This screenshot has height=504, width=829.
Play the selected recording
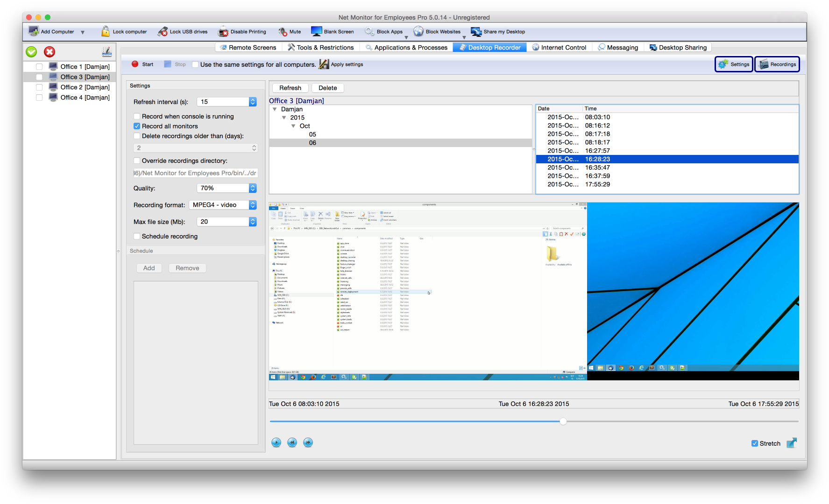click(x=276, y=442)
